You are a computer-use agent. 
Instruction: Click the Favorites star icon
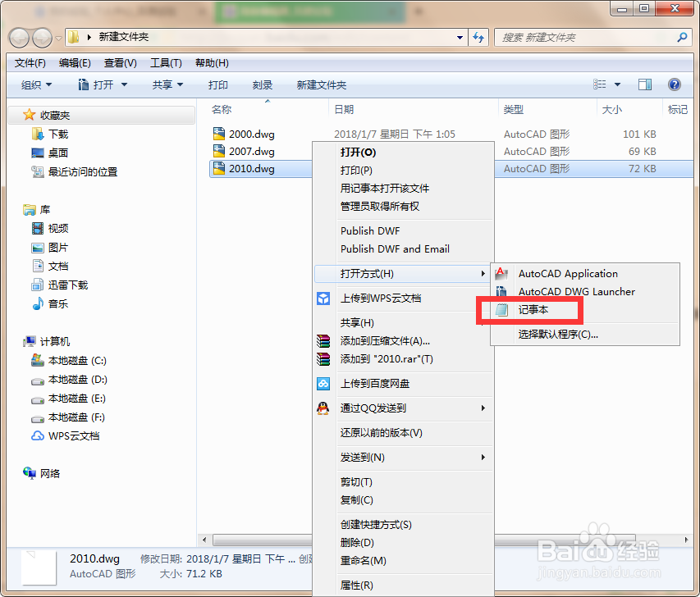pyautogui.click(x=29, y=115)
